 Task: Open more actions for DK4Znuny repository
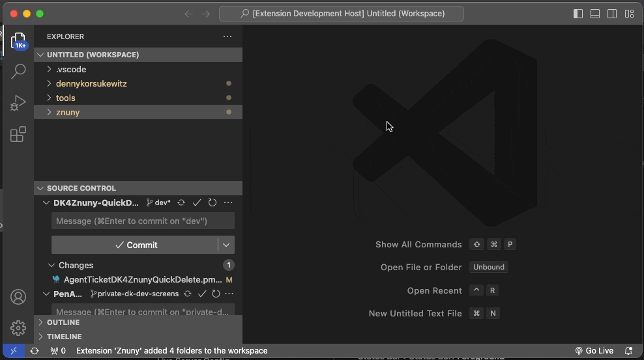228,202
